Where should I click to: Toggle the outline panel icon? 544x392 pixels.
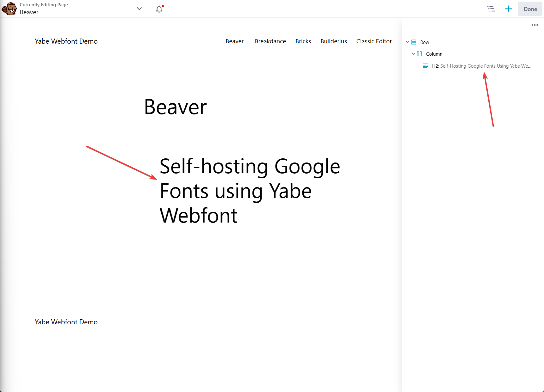point(491,9)
